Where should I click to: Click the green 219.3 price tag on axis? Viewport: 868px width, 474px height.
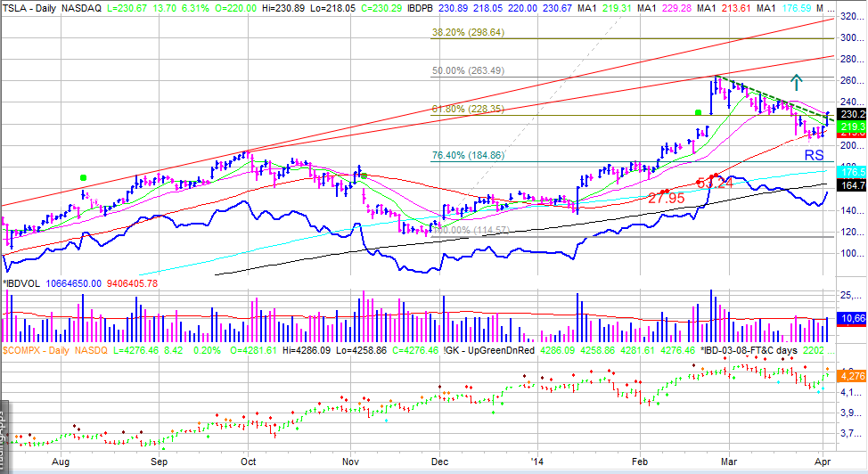[853, 127]
